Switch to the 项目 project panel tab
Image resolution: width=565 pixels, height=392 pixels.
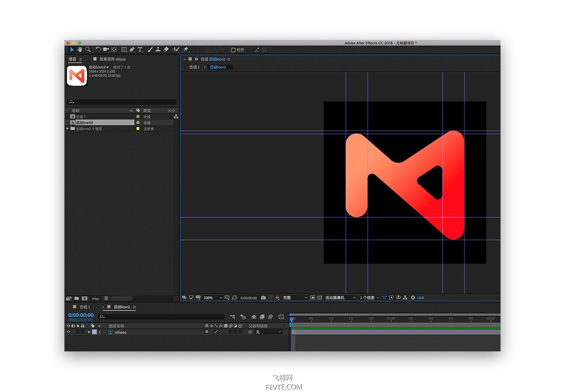tap(72, 59)
